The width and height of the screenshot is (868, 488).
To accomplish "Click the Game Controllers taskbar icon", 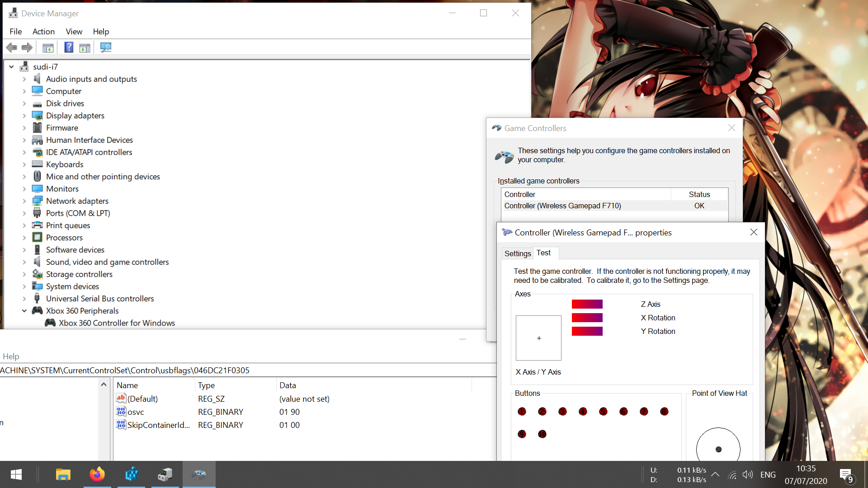I will click(x=199, y=474).
